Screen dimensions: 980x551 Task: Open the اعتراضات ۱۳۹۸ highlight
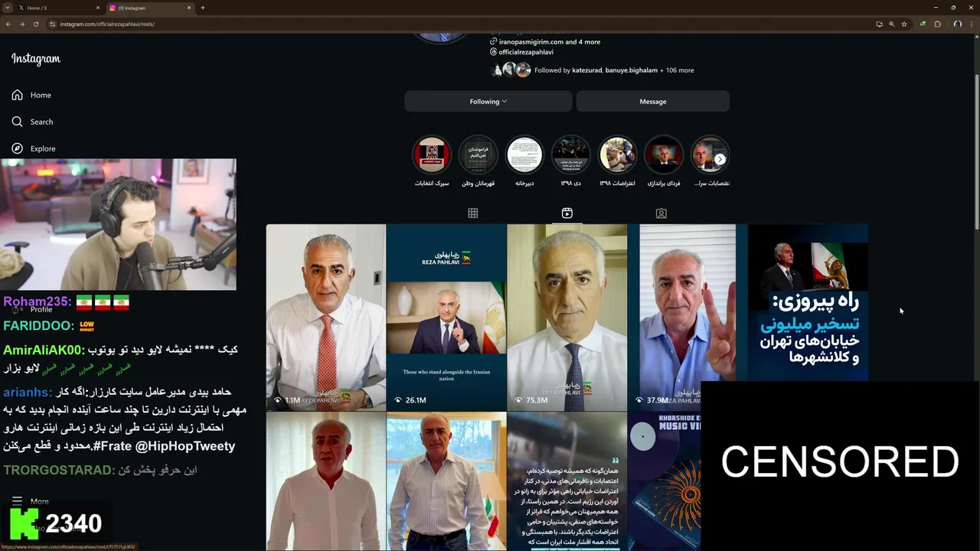click(617, 161)
